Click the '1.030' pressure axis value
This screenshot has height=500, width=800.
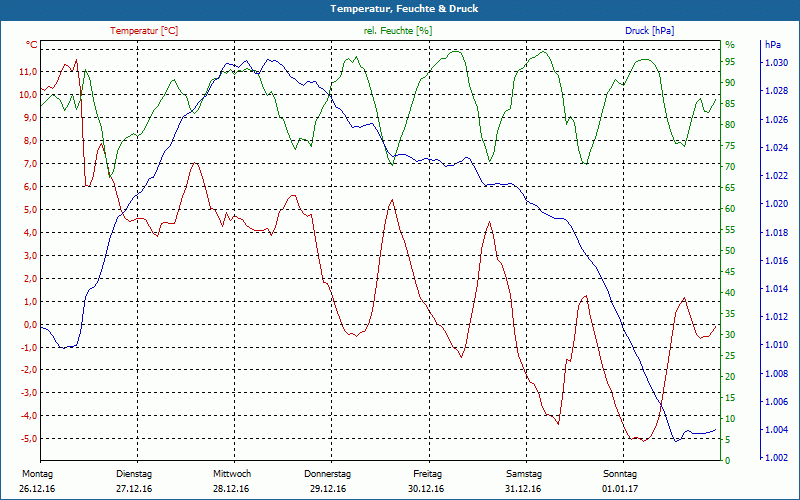coord(777,63)
